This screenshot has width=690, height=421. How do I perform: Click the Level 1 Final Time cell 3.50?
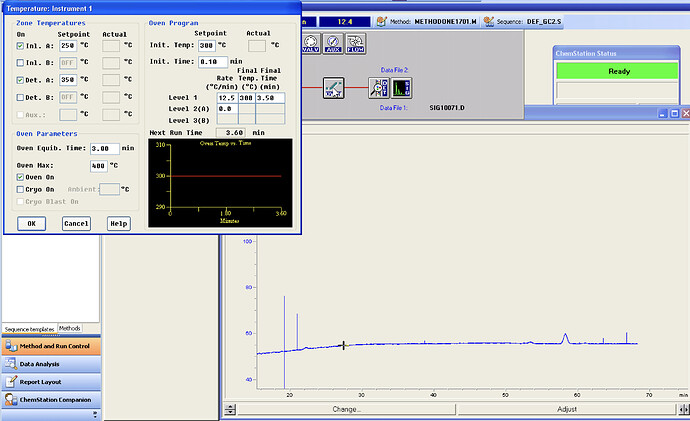coord(270,98)
